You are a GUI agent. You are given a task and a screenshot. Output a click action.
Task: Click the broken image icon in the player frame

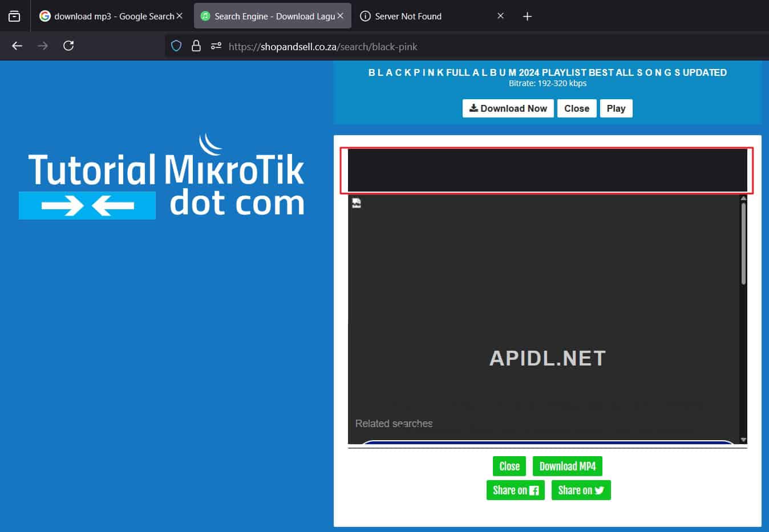(x=357, y=203)
